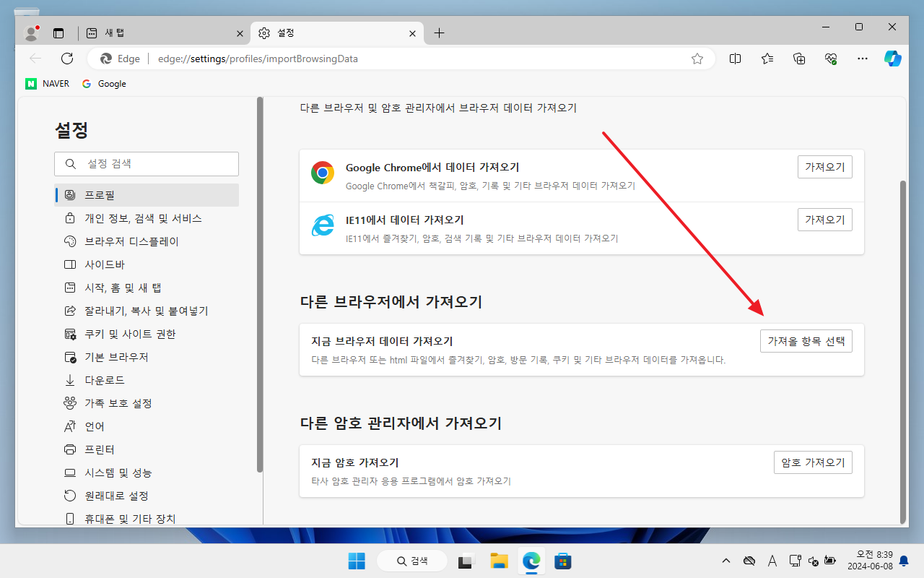Screen dimensions: 924x578
Task: Open Browser essentials heart icon
Action: (x=831, y=59)
